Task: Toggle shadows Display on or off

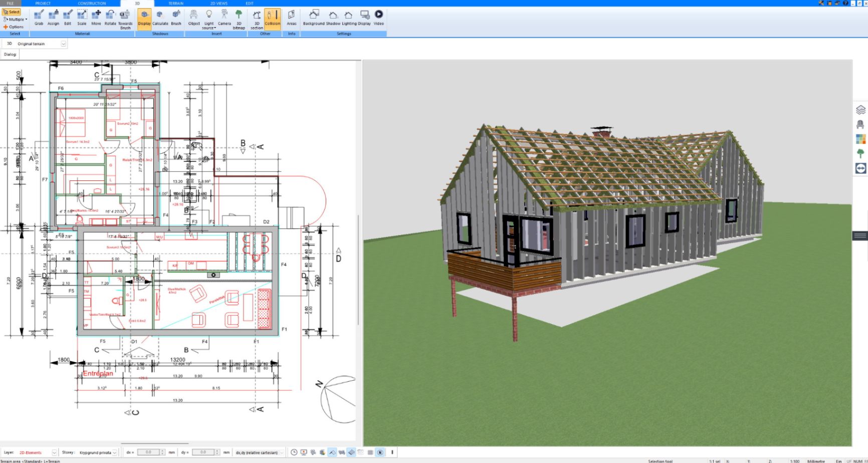Action: point(144,19)
